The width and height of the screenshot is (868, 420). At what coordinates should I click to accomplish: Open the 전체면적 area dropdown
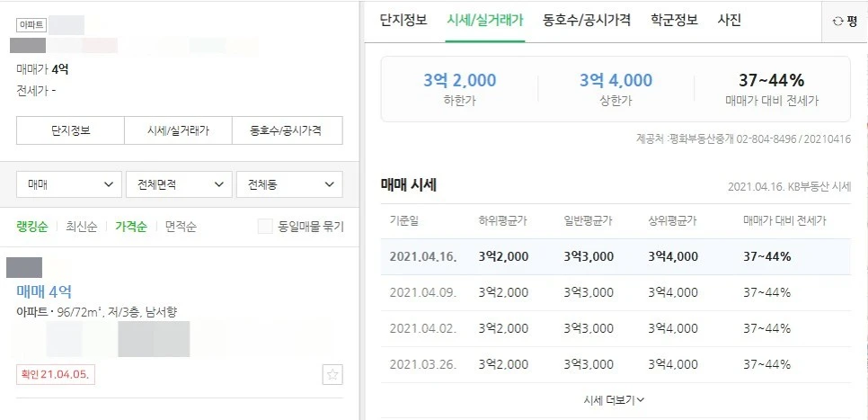point(179,184)
